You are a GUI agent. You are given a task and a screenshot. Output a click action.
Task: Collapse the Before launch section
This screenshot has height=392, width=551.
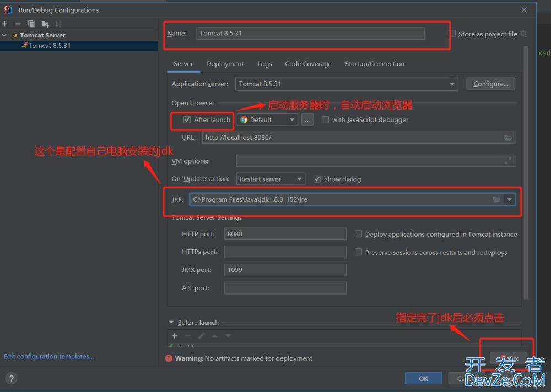pyautogui.click(x=171, y=322)
